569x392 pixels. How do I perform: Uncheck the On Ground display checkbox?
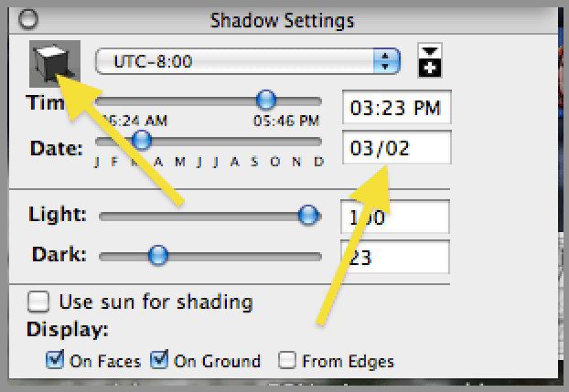tap(160, 360)
